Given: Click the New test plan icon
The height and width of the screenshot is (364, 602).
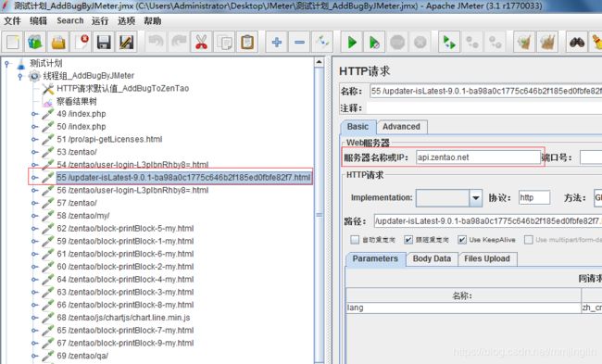Looking at the screenshot, I should click(12, 42).
